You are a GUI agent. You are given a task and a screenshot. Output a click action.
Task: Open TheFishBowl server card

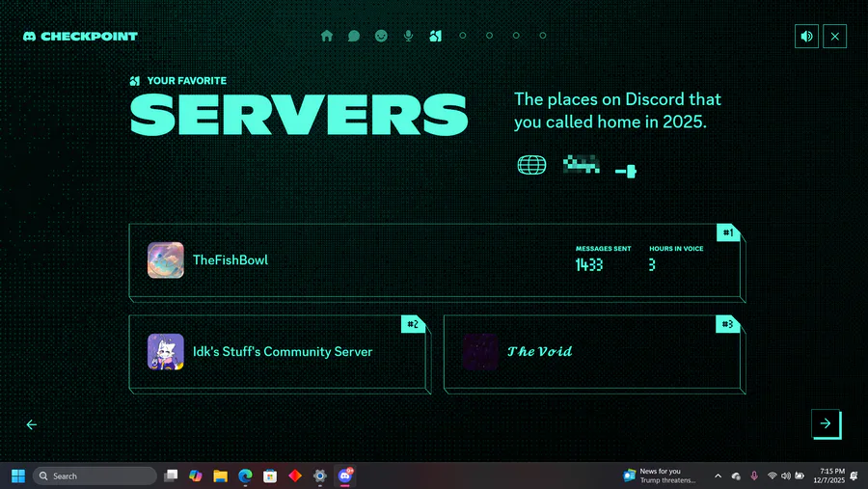pyautogui.click(x=437, y=262)
